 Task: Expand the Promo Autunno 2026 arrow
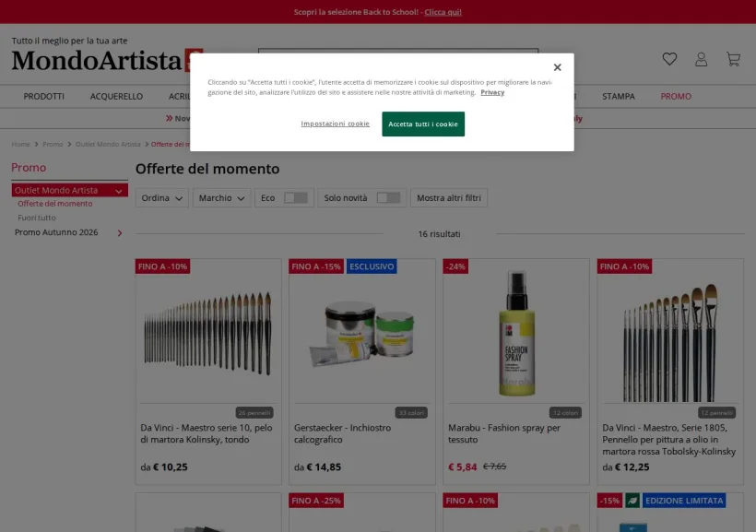120,233
